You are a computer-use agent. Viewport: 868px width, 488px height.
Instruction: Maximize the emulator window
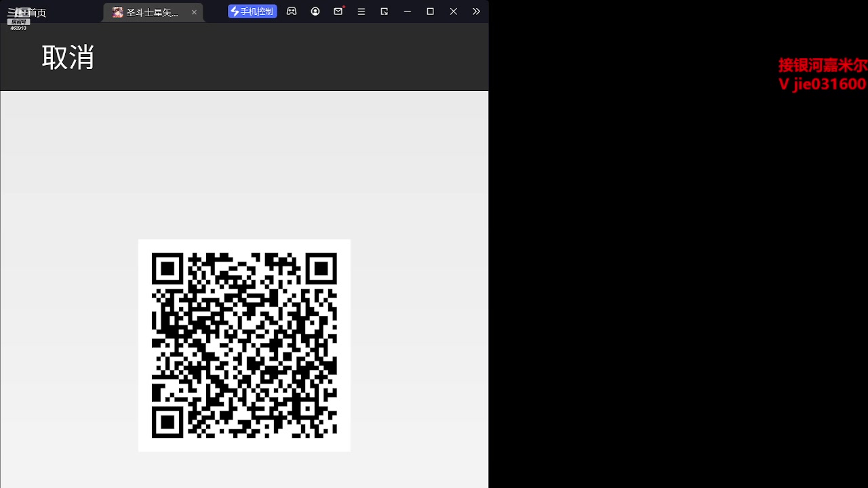click(x=431, y=12)
